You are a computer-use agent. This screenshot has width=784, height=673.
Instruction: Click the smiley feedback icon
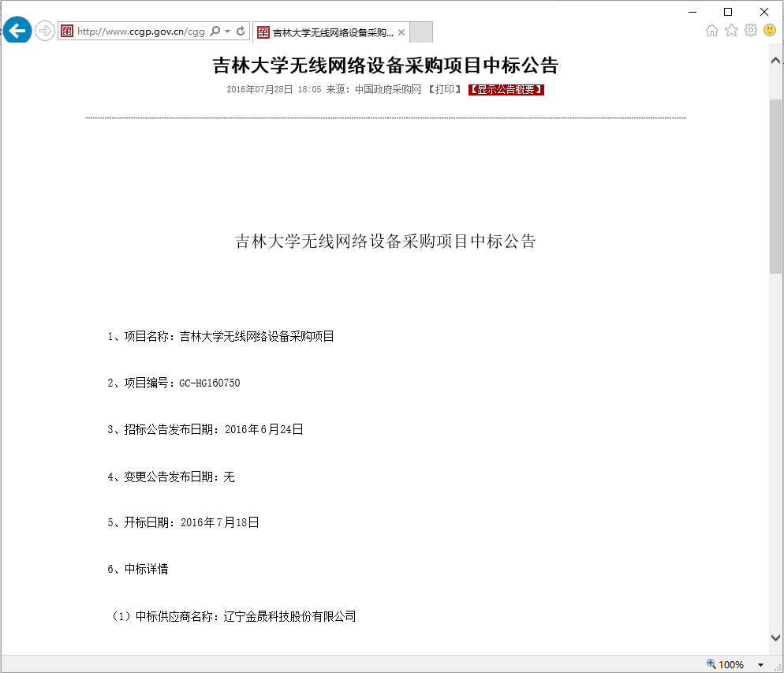click(770, 30)
